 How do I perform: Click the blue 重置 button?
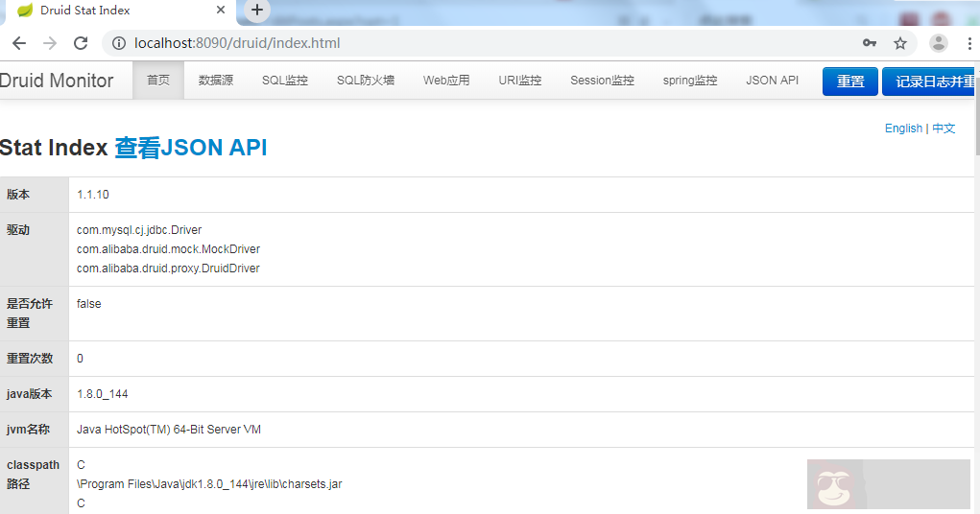click(x=850, y=82)
